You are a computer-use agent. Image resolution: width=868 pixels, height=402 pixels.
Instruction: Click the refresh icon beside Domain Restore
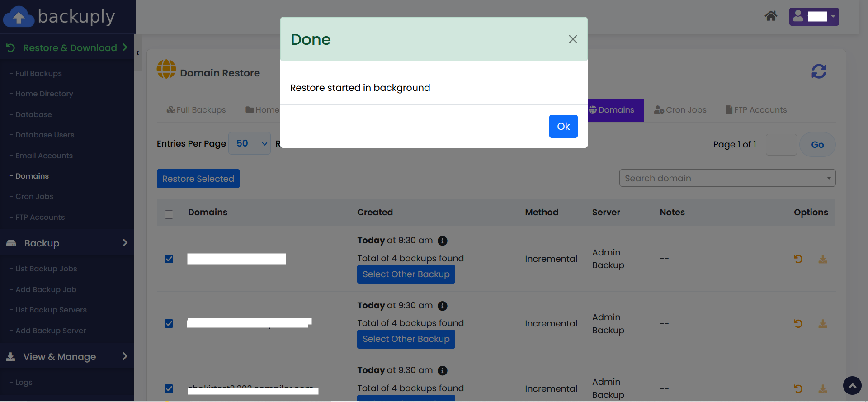pos(818,71)
